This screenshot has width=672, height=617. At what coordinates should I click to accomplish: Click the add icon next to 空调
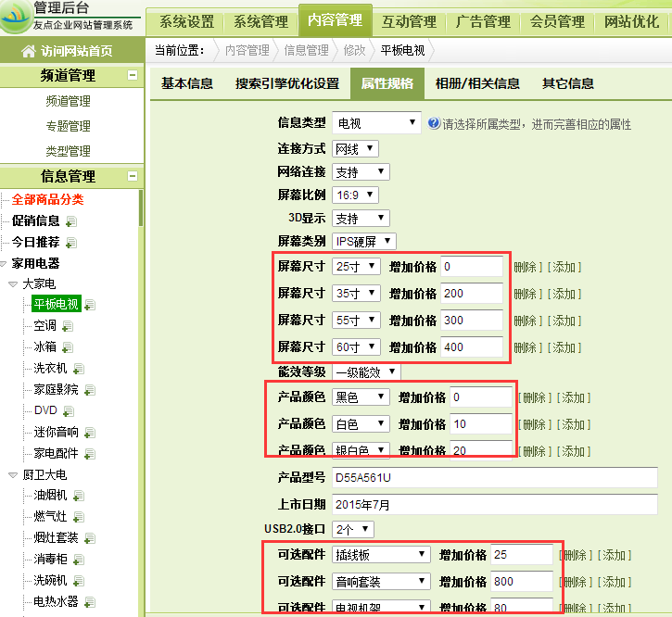[x=68, y=326]
